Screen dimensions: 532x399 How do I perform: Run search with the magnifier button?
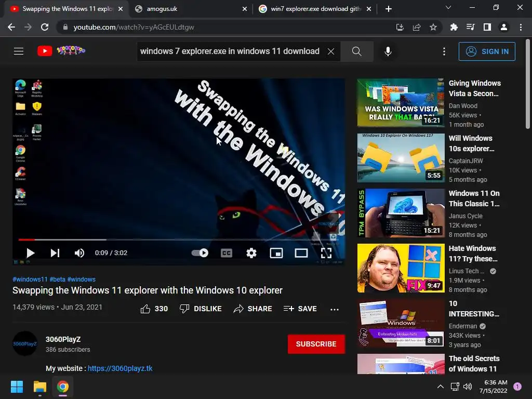click(x=356, y=51)
